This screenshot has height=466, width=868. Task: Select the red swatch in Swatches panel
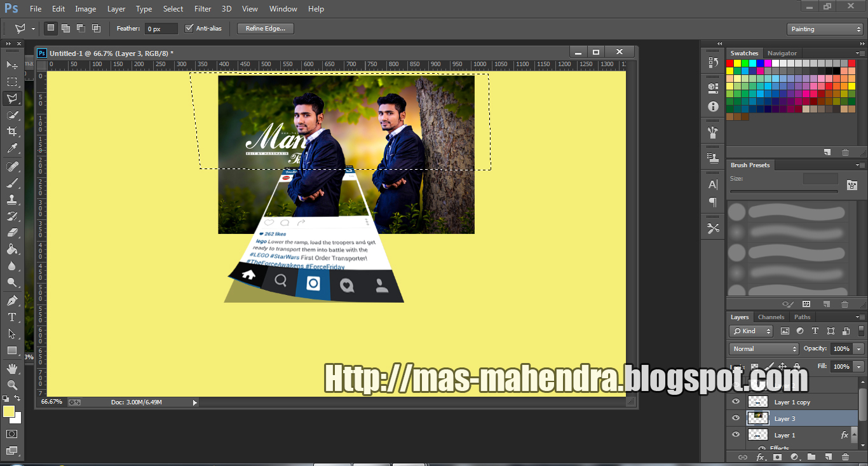729,62
